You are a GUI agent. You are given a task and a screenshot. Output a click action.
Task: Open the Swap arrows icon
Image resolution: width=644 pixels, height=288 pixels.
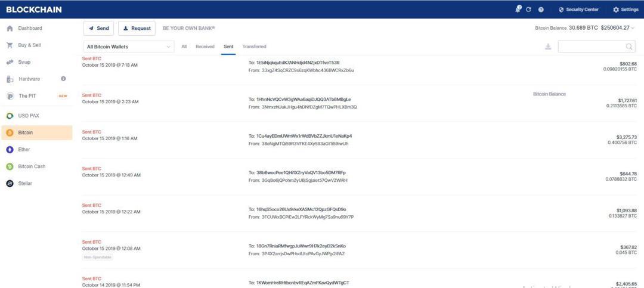tap(10, 62)
